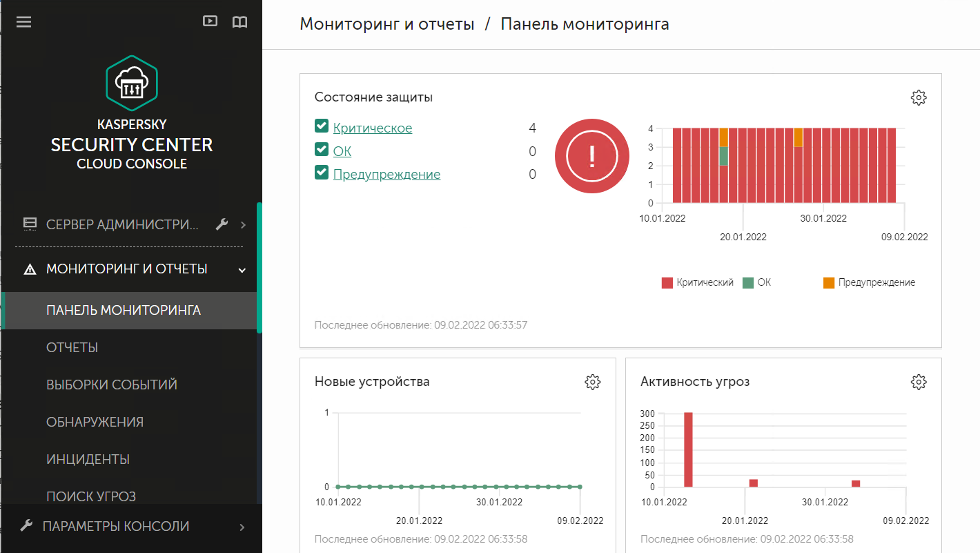The image size is (980, 553).
Task: Click the wrench icon next to Сервер администрирования
Action: click(222, 224)
